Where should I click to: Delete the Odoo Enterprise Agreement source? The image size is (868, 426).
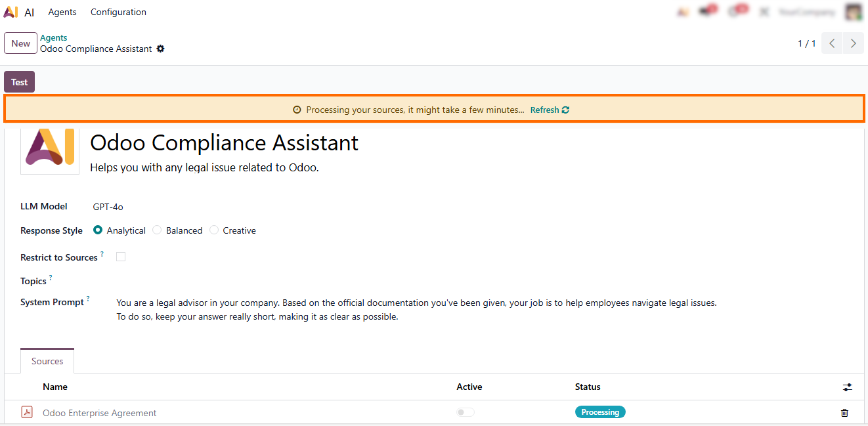pyautogui.click(x=844, y=413)
